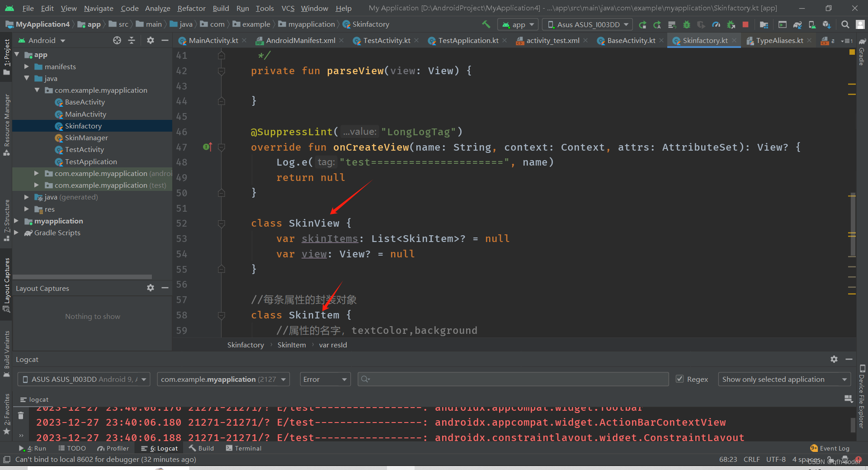868x470 pixels.
Task: Open Logcat process com.example.myapplication dropdown
Action: [x=223, y=379]
